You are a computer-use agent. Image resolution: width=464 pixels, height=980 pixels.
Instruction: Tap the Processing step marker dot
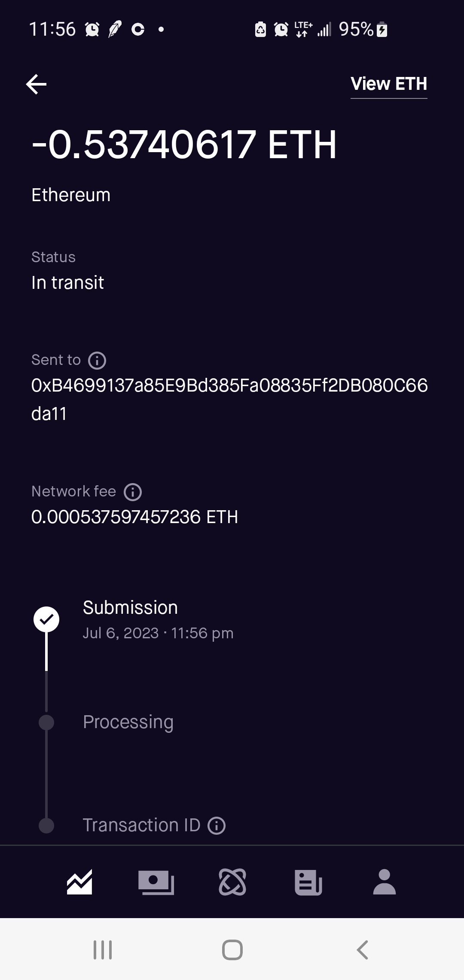coord(46,723)
